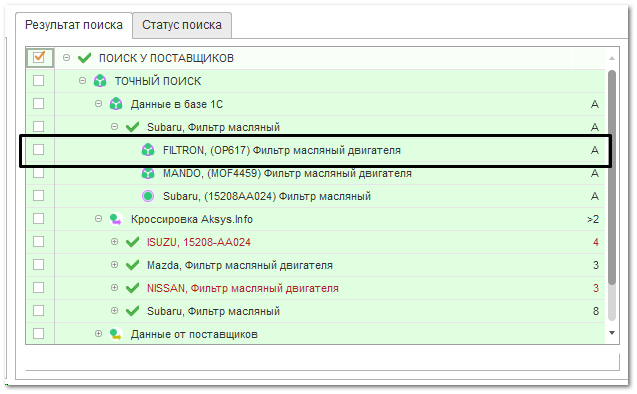This screenshot has height=394, width=637.
Task: Click the checkmark icon beside ISUZU 15208-AA024
Action: point(132,242)
